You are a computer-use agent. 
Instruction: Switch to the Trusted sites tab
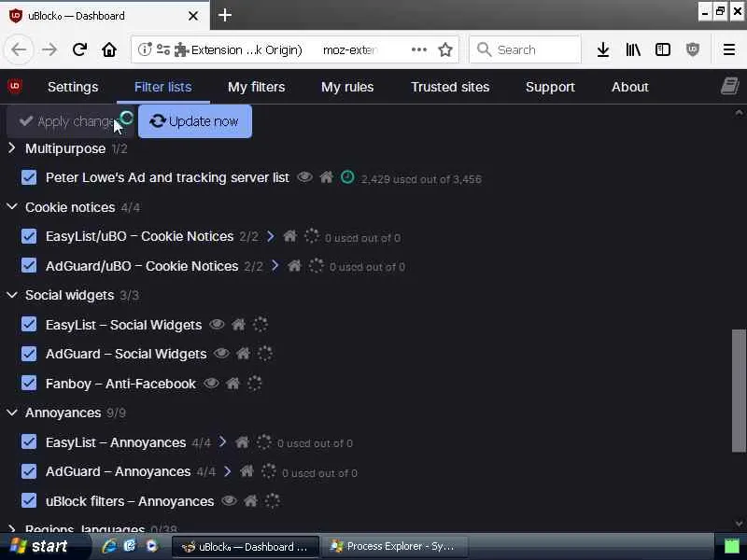450,87
